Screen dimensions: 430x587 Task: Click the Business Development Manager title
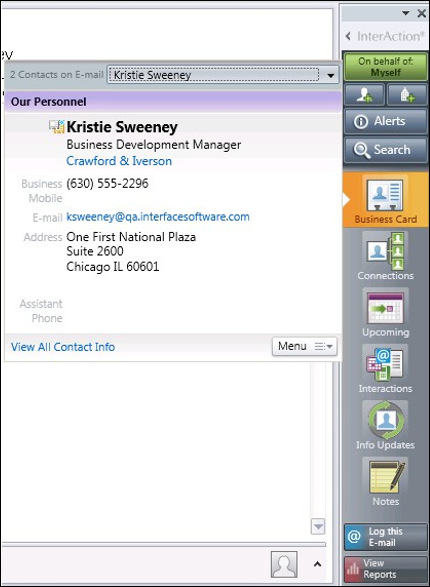[153, 145]
